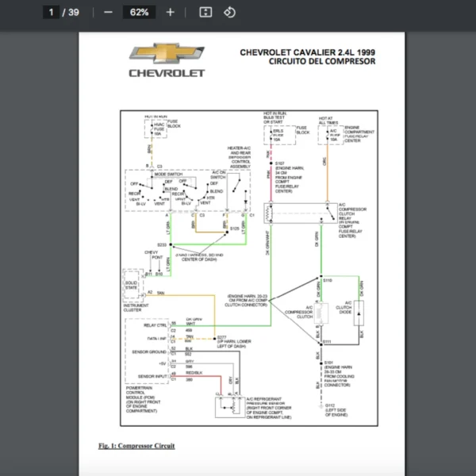Click the HVAC FUSE 10A block

point(155,129)
